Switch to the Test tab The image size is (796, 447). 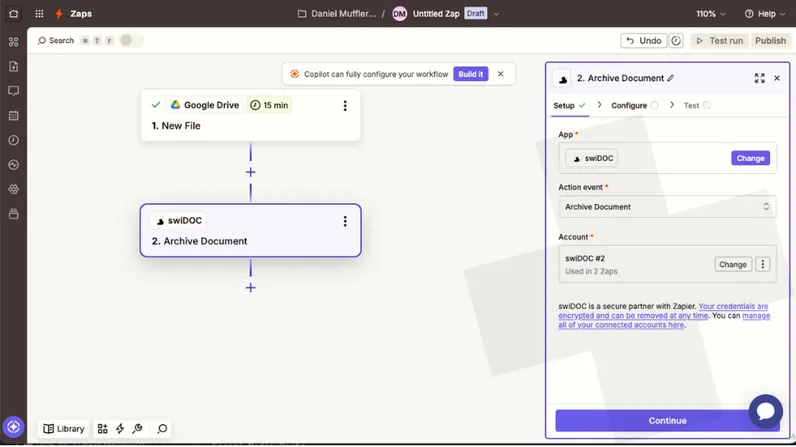pyautogui.click(x=691, y=105)
